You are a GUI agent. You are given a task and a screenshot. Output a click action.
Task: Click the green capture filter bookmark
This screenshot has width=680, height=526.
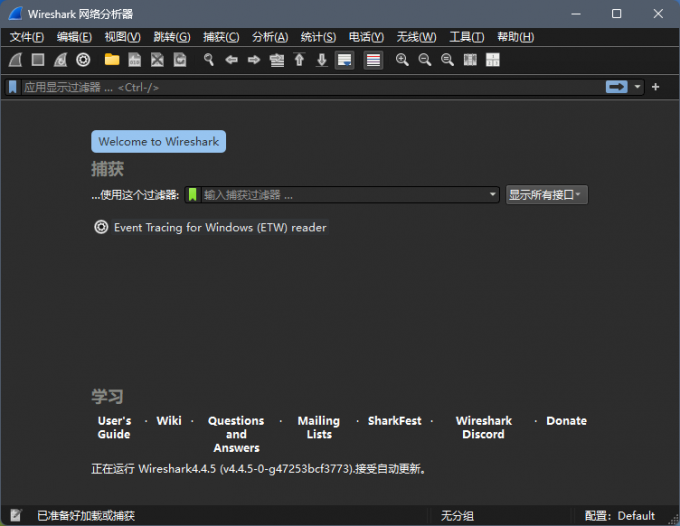coord(193,195)
